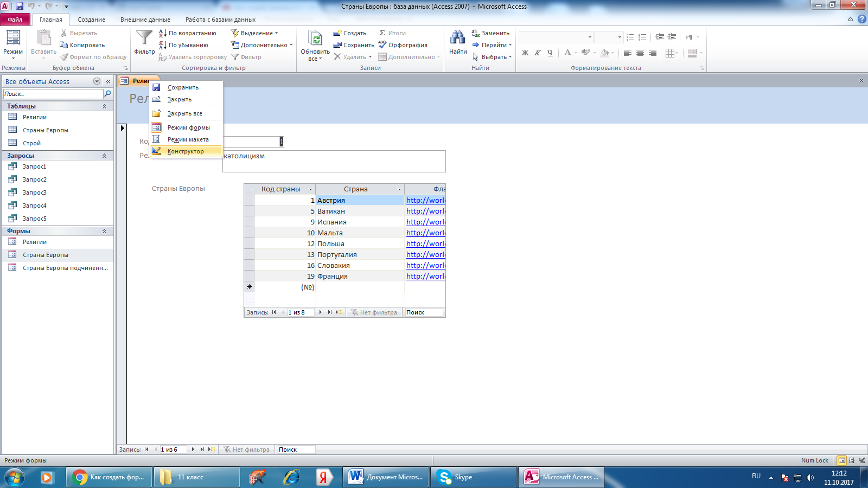Click the quick access Save icon
Screen dimensions: 868x488
tap(20, 6)
